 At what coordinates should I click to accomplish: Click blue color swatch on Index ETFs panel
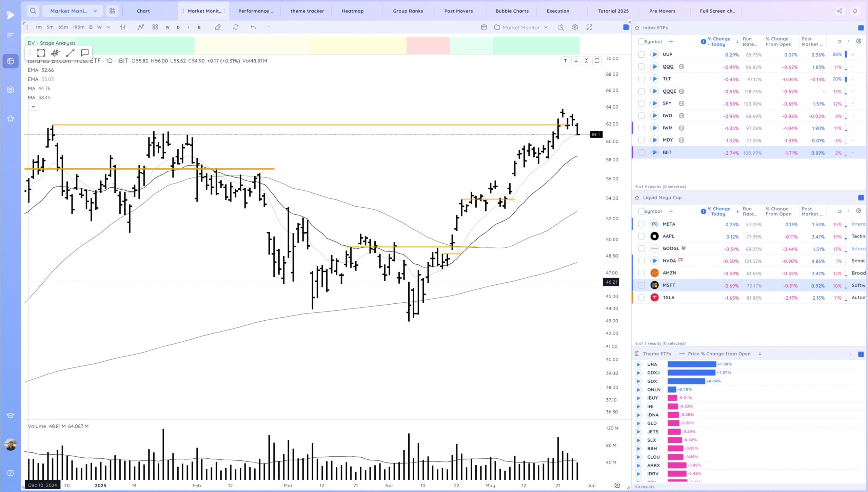point(861,27)
